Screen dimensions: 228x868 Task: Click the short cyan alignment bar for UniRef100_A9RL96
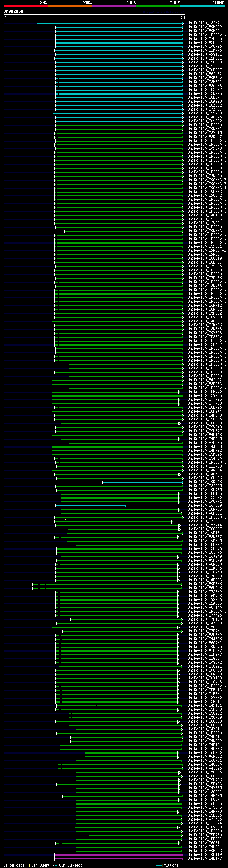(143, 482)
